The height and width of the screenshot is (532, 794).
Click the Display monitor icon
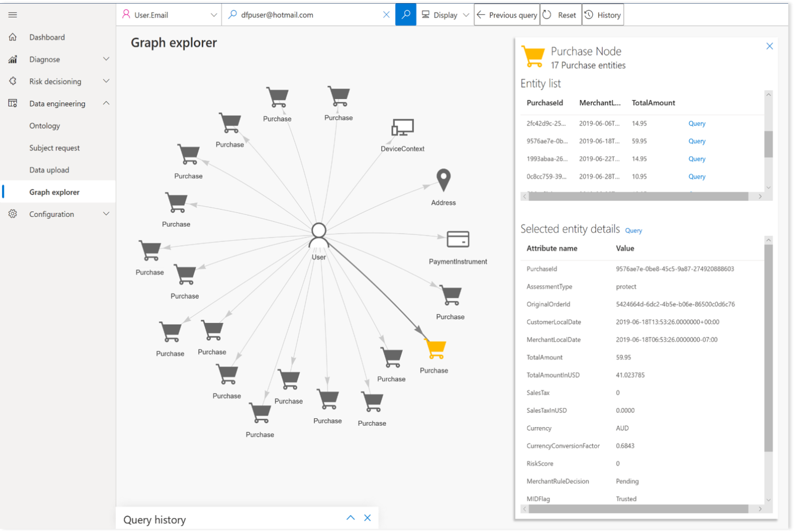(427, 14)
